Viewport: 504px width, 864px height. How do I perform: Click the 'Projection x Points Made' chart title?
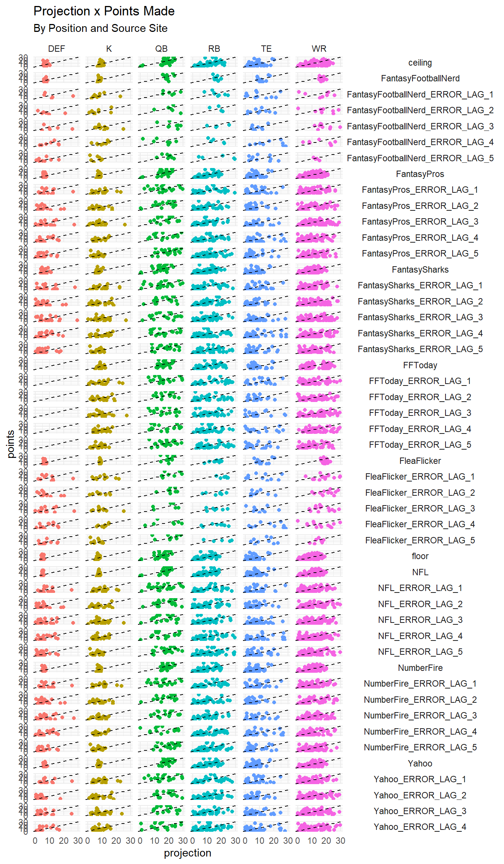(104, 11)
